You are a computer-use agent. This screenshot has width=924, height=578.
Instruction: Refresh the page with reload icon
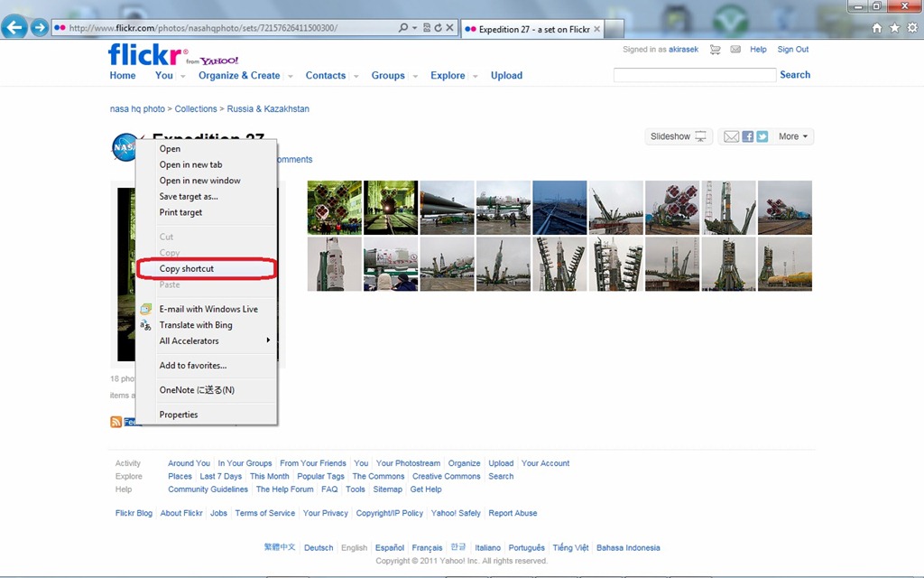pyautogui.click(x=439, y=28)
